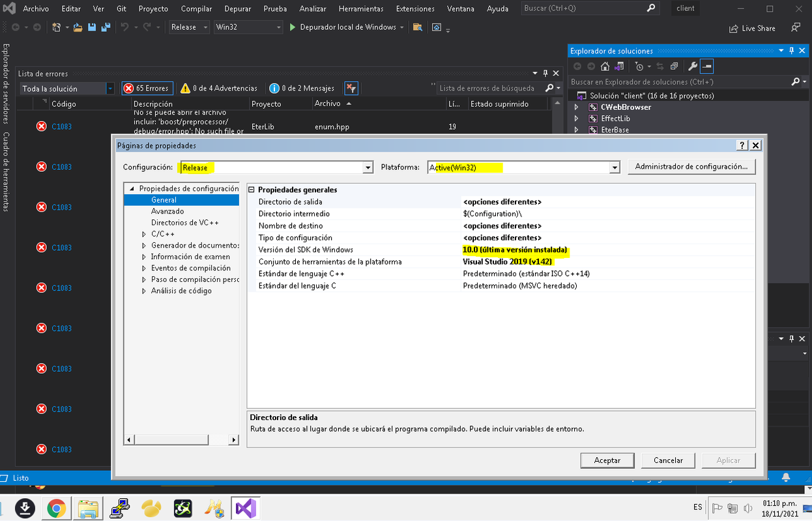This screenshot has width=812, height=521.
Task: Open the Compilar menu
Action: pyautogui.click(x=196, y=8)
